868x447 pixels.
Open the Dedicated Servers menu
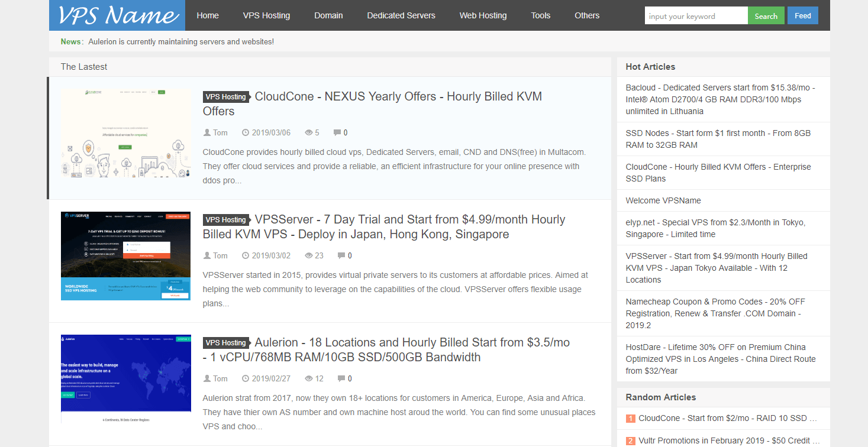point(401,15)
